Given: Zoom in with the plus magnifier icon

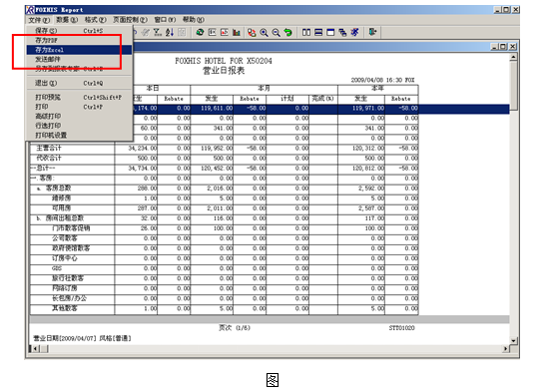Looking at the screenshot, I should [265, 33].
